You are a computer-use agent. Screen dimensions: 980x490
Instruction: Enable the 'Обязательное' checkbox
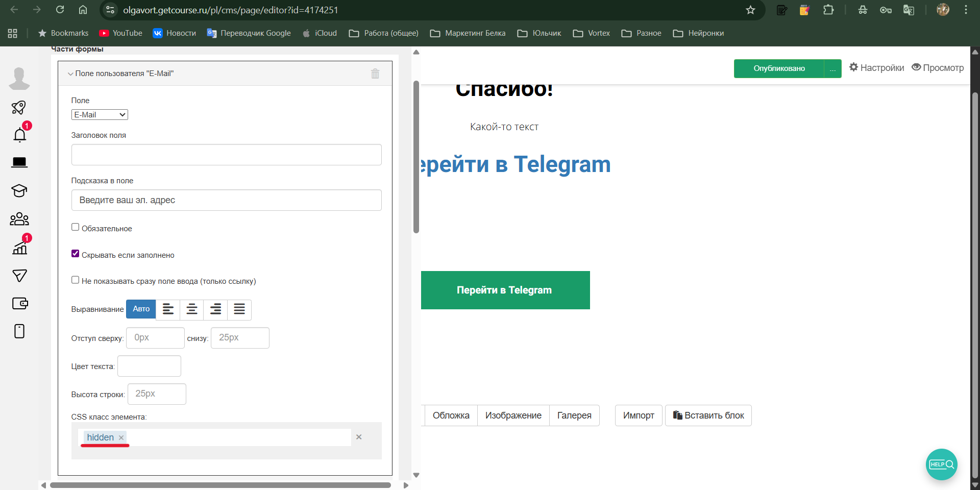pyautogui.click(x=75, y=227)
